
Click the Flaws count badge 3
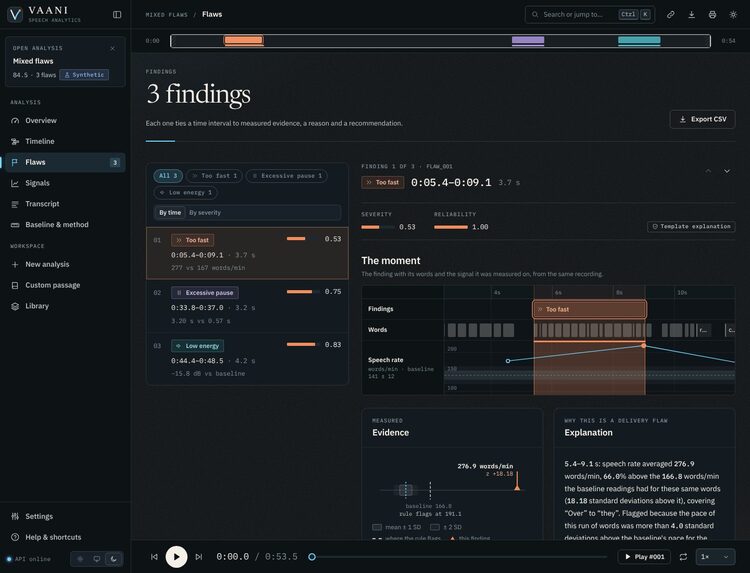coord(115,163)
